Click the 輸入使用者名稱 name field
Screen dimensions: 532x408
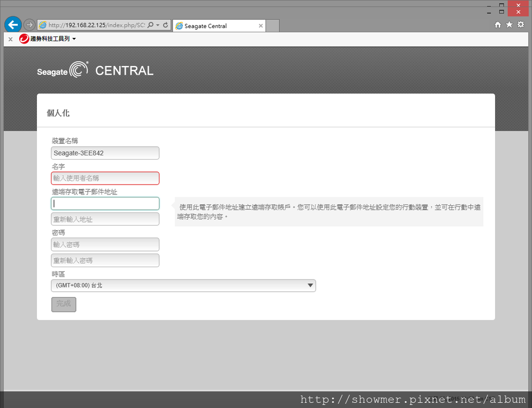(x=105, y=178)
